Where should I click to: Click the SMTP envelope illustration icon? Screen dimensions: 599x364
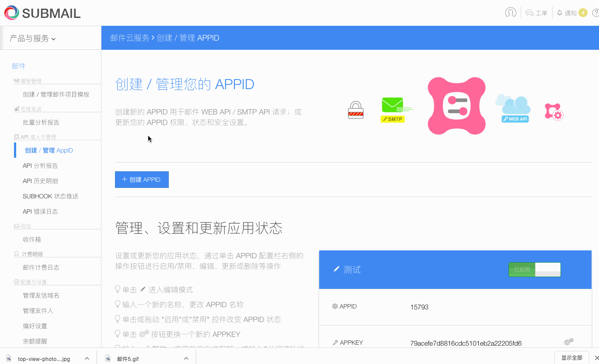(392, 106)
